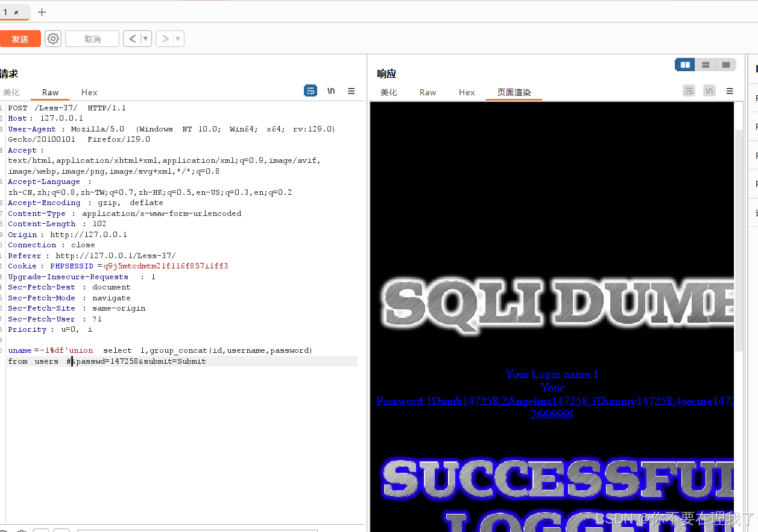Click the Sec-Fetch-User: ?1 line

click(55, 319)
